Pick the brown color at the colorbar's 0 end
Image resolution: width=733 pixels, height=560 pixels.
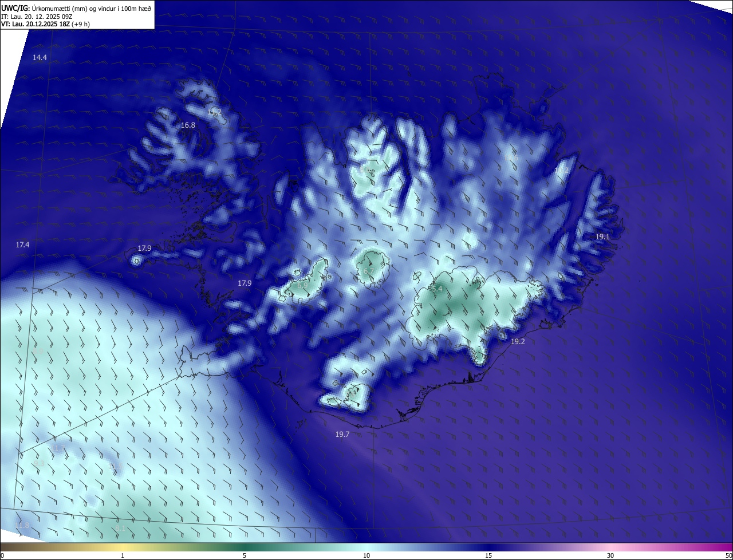[x=3, y=547]
